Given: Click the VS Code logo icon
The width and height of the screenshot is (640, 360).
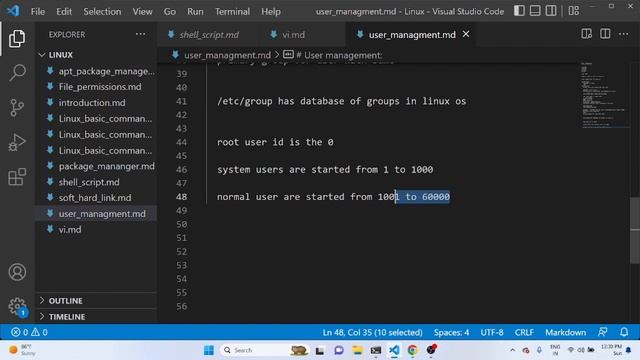Looking at the screenshot, I should pyautogui.click(x=13, y=11).
